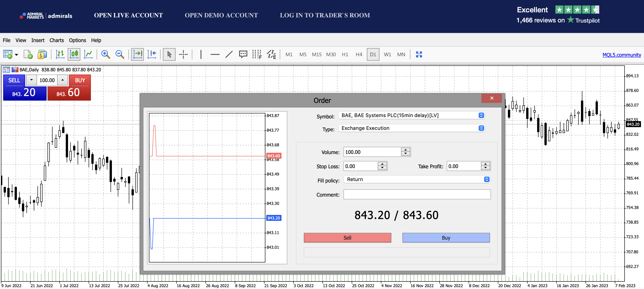The width and height of the screenshot is (644, 289).
Task: Open the Charts menu
Action: [x=56, y=40]
